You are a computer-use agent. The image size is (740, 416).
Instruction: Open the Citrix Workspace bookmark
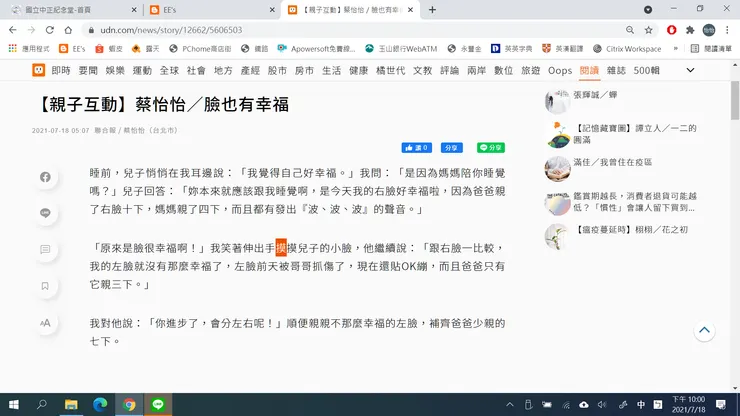[628, 49]
